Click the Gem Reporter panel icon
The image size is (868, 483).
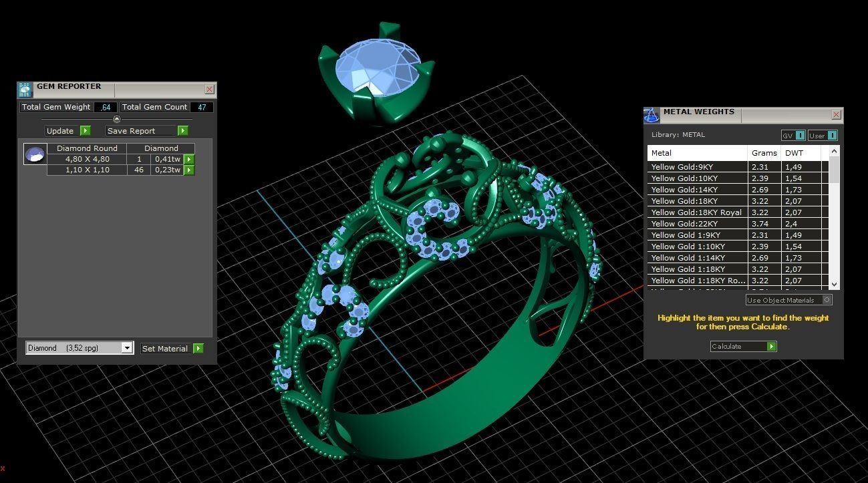point(25,90)
